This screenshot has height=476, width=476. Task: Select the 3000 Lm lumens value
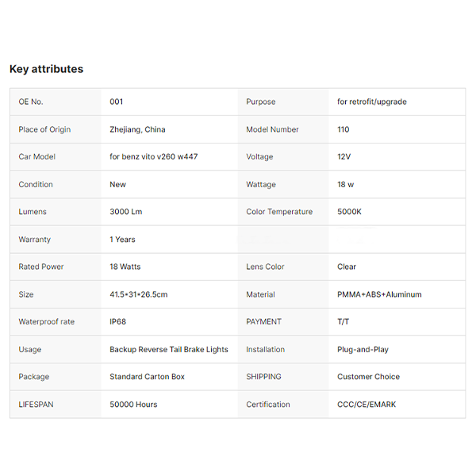126,212
